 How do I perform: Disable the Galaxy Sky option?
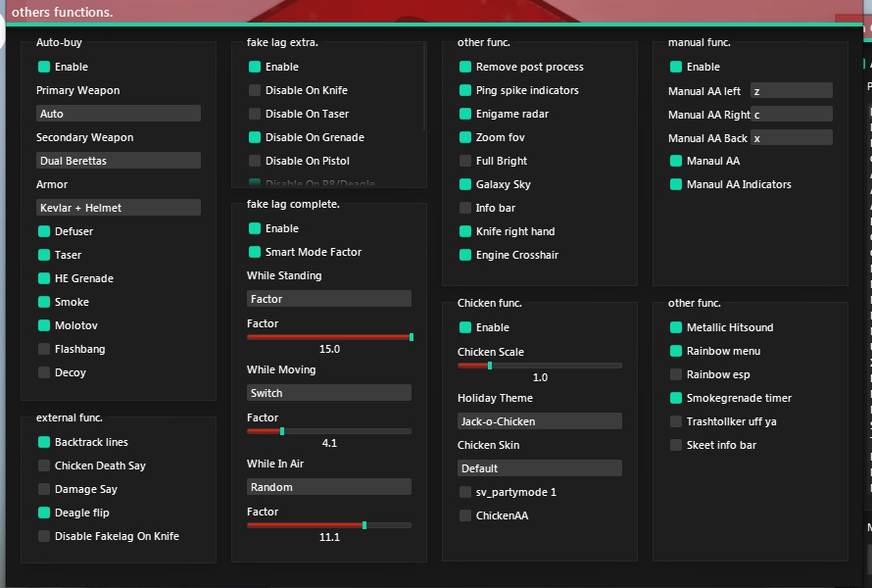click(465, 184)
